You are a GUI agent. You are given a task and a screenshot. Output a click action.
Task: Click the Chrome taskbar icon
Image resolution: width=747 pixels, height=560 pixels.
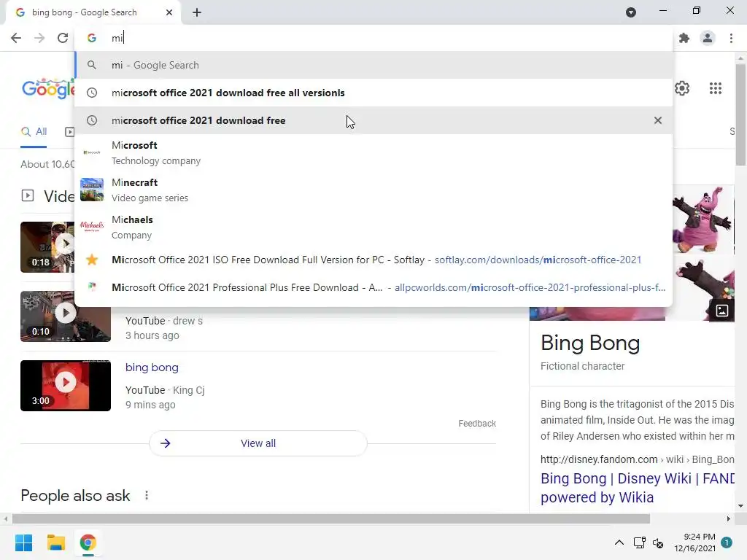tap(88, 542)
